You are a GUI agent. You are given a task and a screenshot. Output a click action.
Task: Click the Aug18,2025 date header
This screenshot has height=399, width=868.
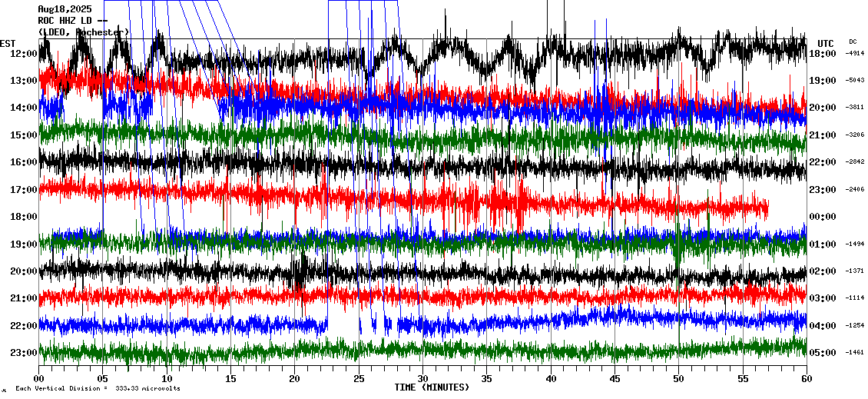tap(65, 9)
